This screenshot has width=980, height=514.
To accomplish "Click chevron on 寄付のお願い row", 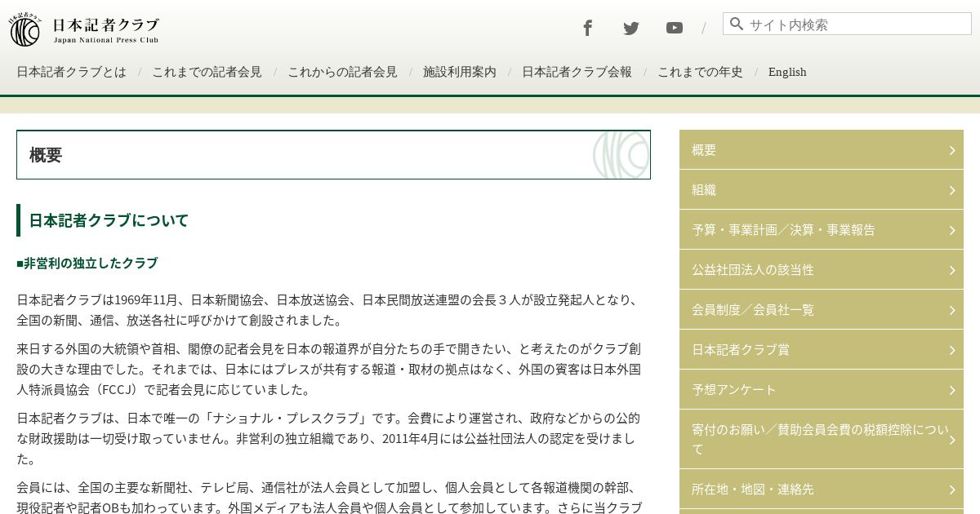I will pos(952,440).
